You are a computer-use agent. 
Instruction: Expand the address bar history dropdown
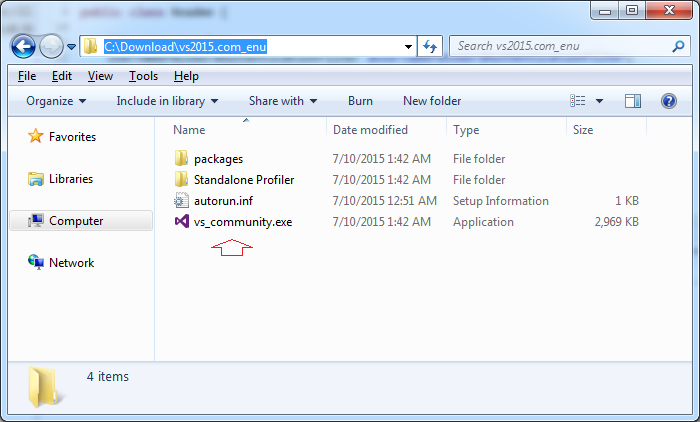coord(408,46)
